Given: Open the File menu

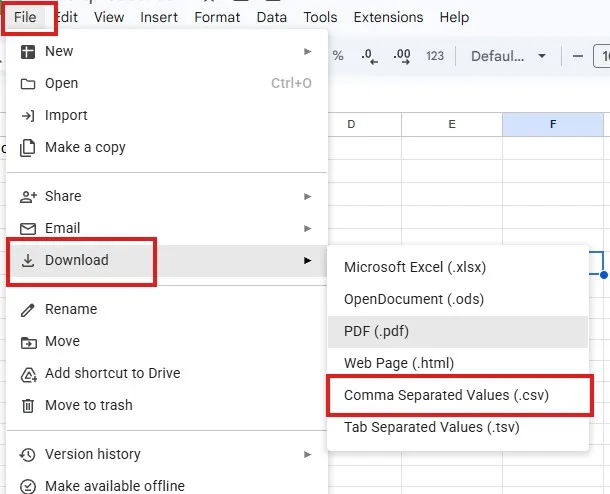Looking at the screenshot, I should (25, 18).
